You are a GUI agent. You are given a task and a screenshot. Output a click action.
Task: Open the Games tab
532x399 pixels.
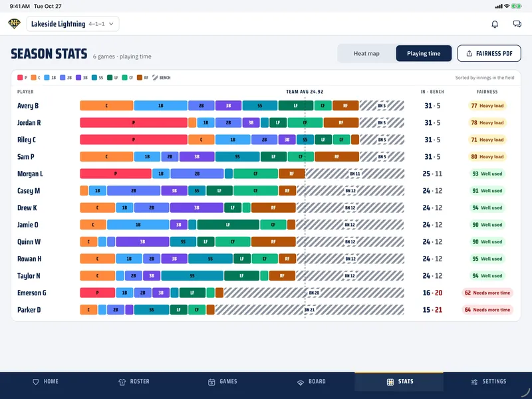point(223,382)
